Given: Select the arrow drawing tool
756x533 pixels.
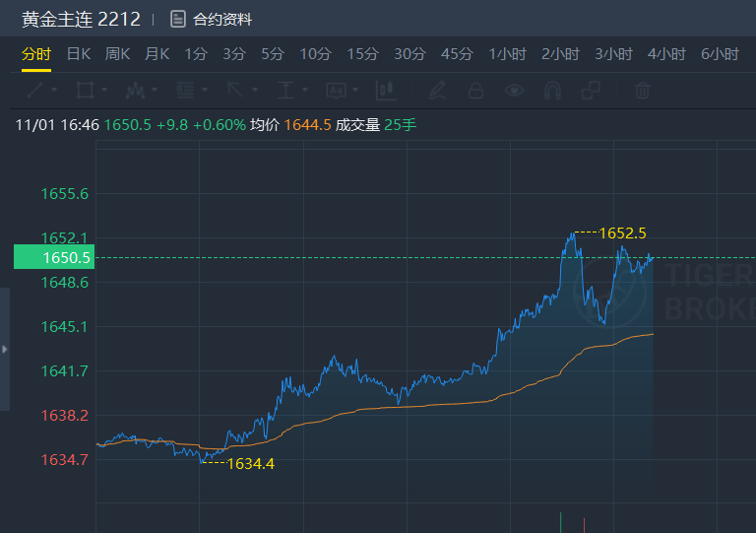Looking at the screenshot, I should coord(236,90).
